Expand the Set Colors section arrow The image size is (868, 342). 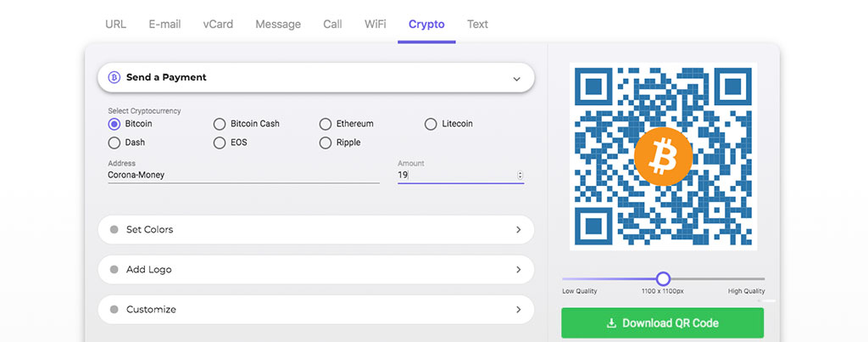point(519,229)
